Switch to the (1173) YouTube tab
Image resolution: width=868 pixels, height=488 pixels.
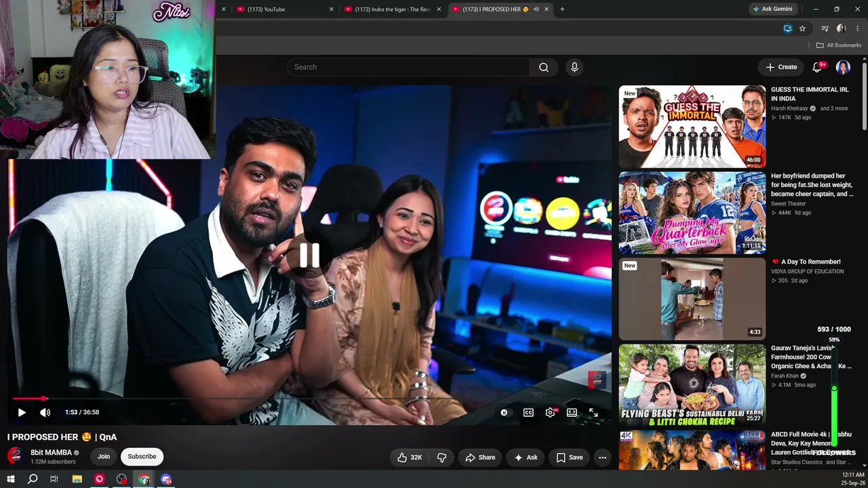(280, 9)
